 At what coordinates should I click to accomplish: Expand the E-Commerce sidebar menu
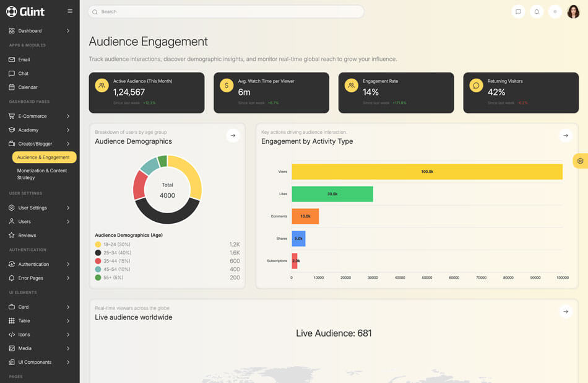tap(40, 116)
